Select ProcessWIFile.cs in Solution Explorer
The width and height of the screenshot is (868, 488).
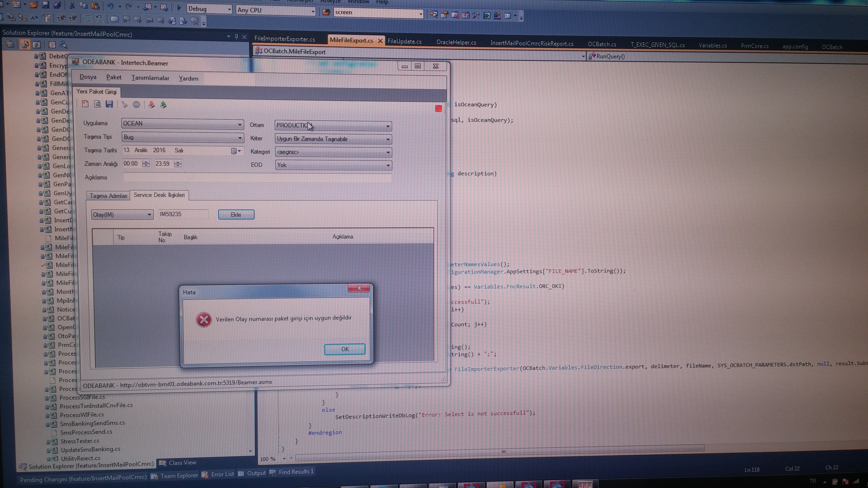[x=82, y=415]
